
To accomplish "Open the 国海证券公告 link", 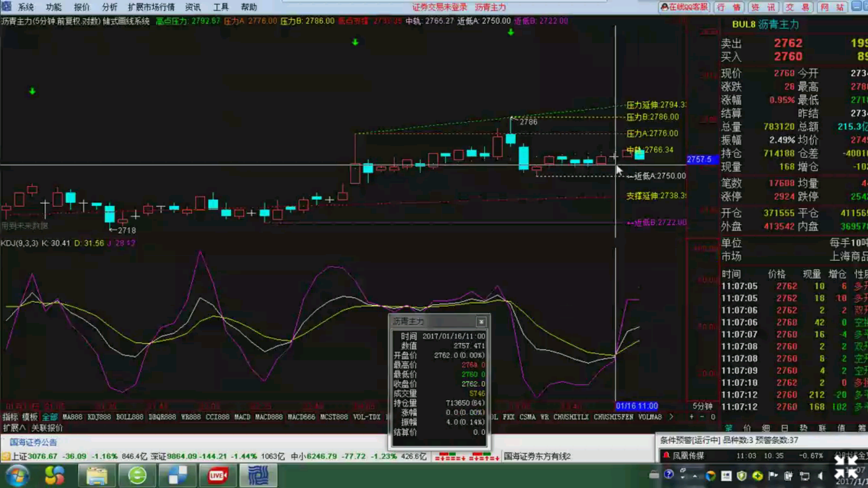I will 33,442.
